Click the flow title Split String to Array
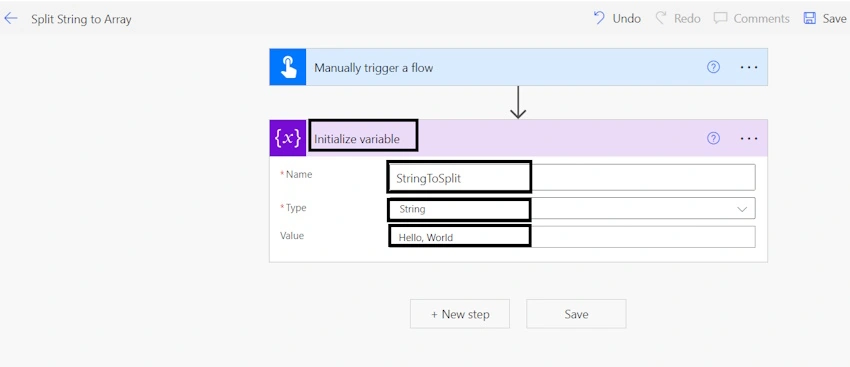The image size is (850, 367). [x=81, y=20]
